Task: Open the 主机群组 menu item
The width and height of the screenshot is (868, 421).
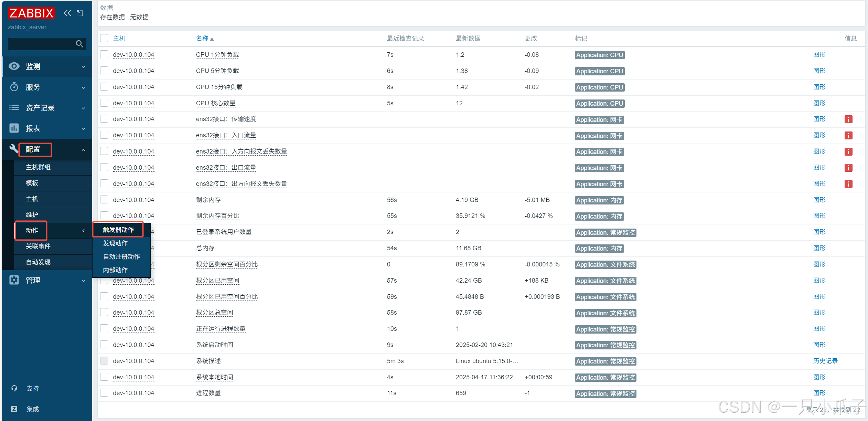Action: click(x=38, y=167)
